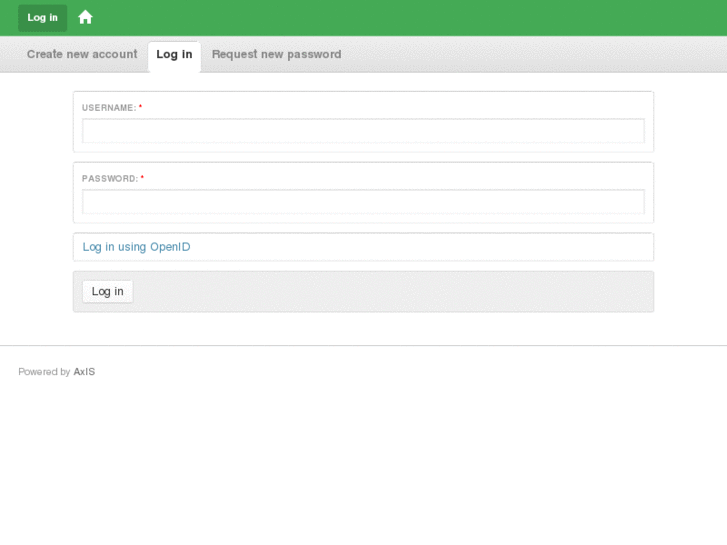Submit form with the Log in button
The image size is (727, 545).
click(108, 291)
